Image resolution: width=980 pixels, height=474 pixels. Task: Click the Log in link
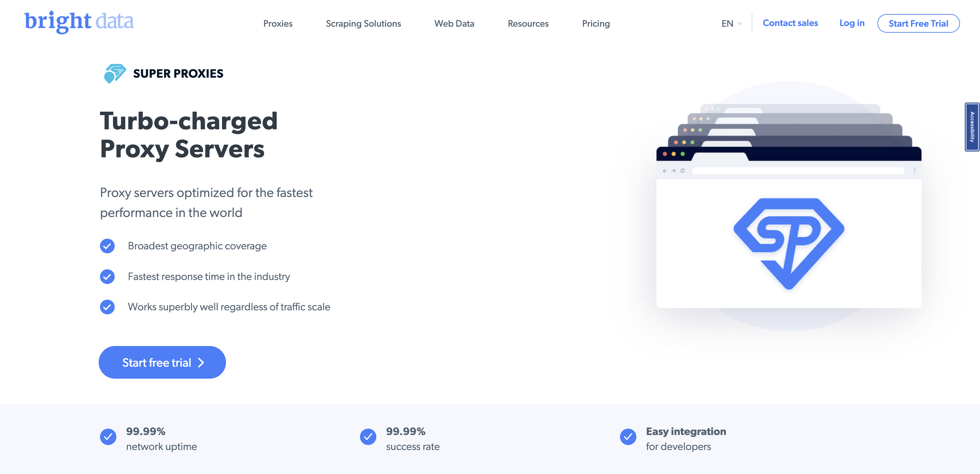[x=853, y=23]
